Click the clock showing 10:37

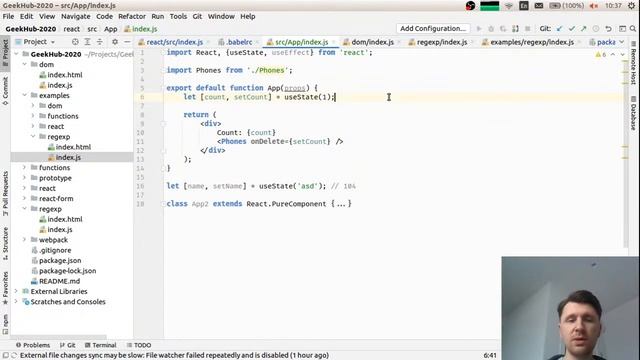[x=613, y=6]
